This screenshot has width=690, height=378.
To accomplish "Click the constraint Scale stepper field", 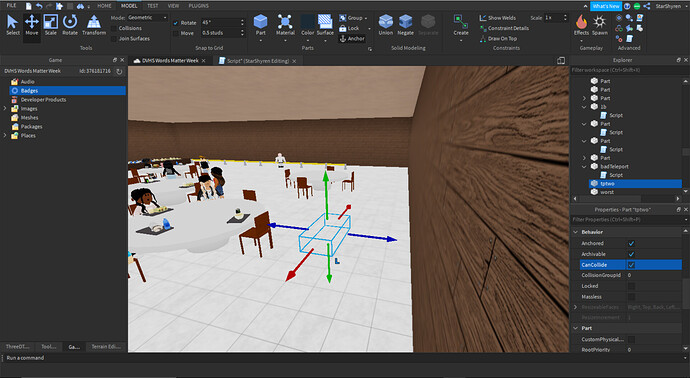I will pyautogui.click(x=556, y=18).
